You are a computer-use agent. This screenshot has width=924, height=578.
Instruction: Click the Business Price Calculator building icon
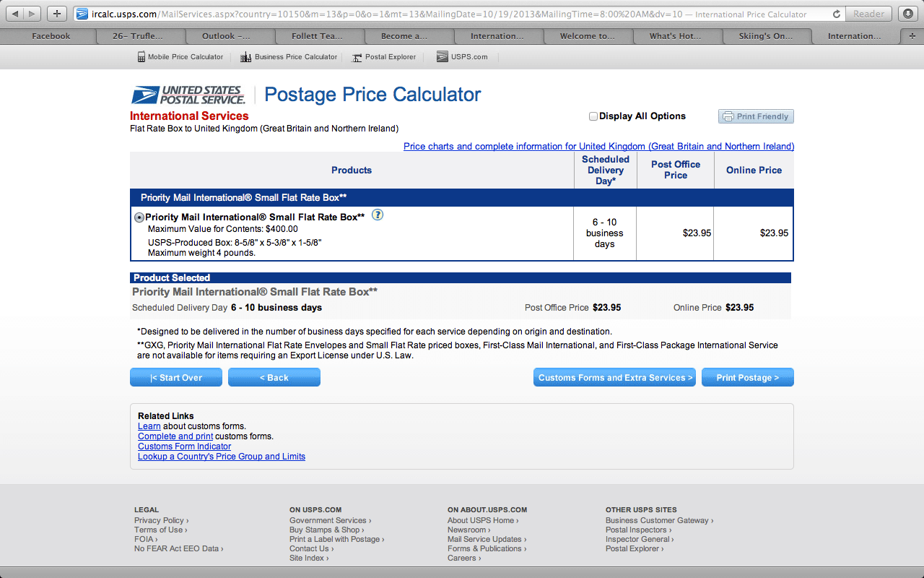point(245,57)
